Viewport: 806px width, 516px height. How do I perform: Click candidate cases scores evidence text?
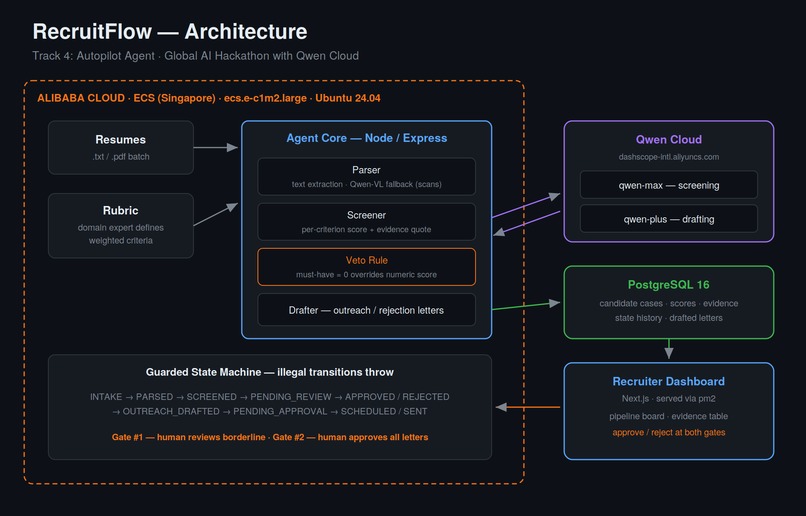[x=669, y=303]
